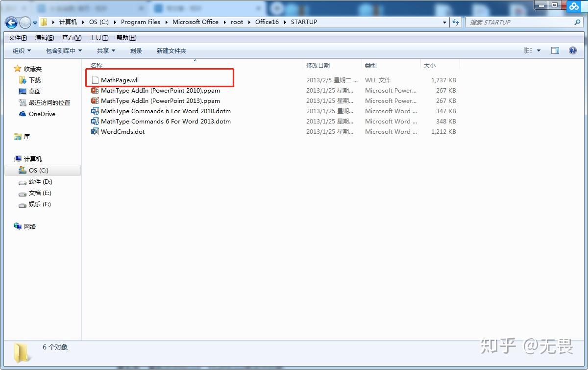Click the 1,737 KB size cell
This screenshot has width=588, height=370.
click(x=443, y=80)
